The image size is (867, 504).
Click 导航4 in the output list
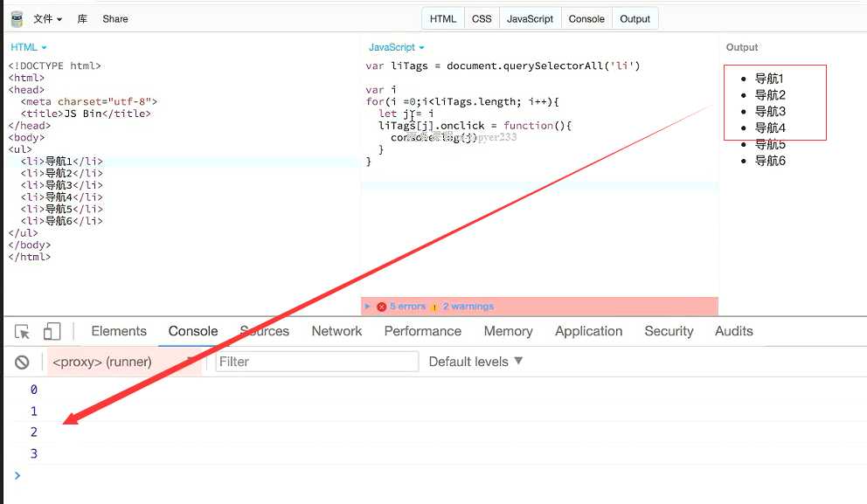(x=770, y=128)
